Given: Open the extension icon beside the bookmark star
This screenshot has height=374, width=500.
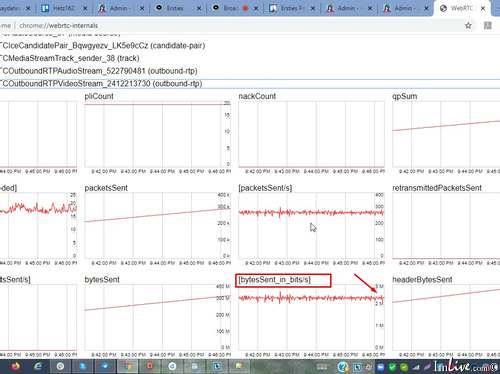Looking at the screenshot, I should [x=488, y=26].
